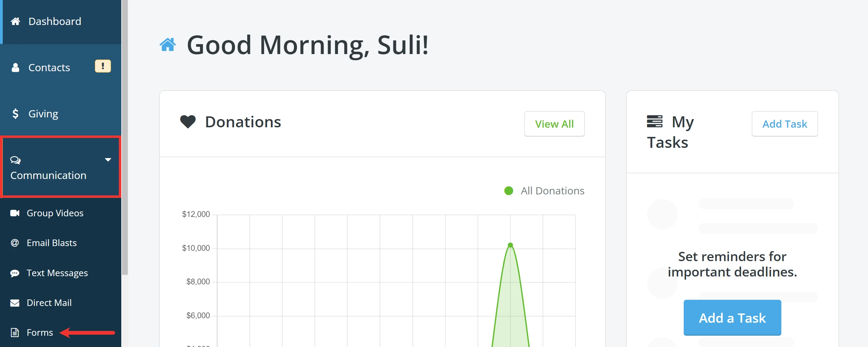Click the Set reminders for important deadlines text
The image size is (868, 347).
click(x=732, y=264)
